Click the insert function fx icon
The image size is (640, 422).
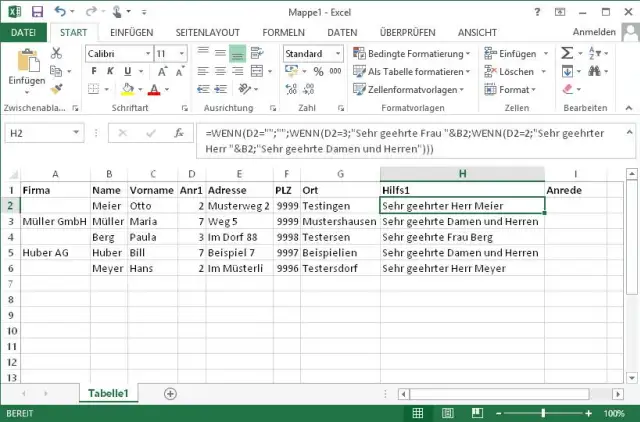(177, 133)
